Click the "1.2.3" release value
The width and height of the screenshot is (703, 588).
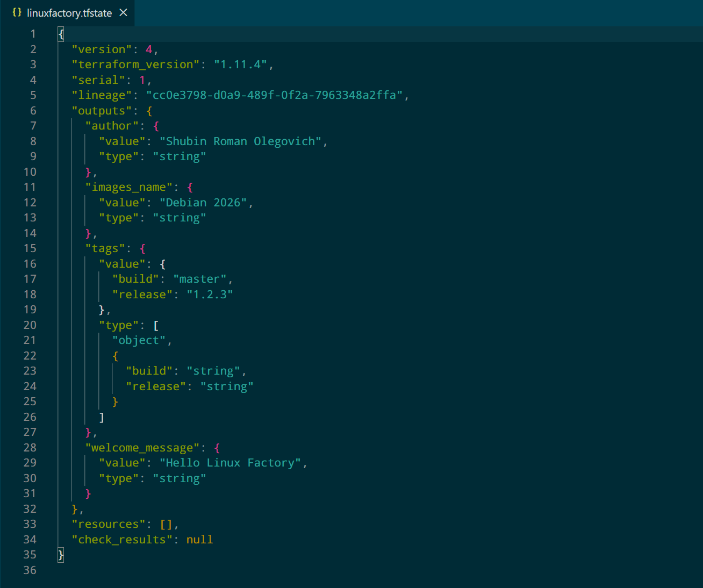(x=210, y=295)
